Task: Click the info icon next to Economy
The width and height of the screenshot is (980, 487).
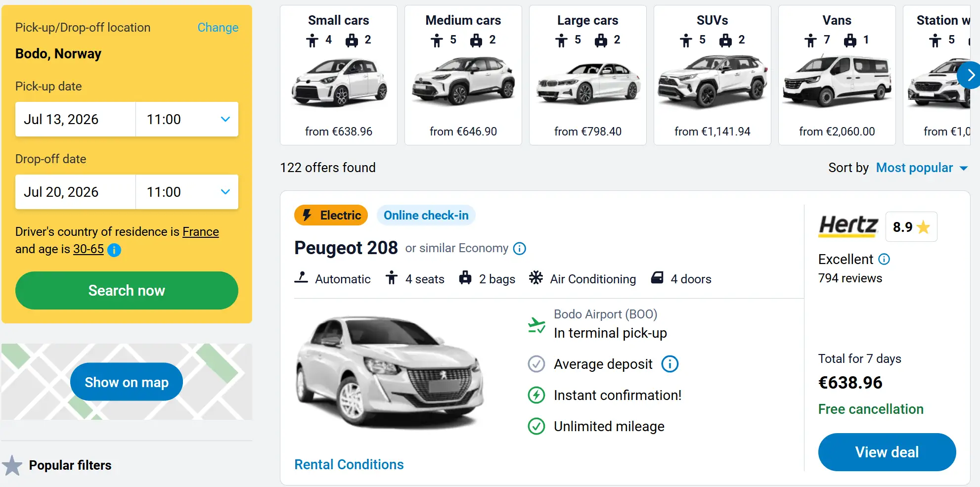Action: [519, 249]
